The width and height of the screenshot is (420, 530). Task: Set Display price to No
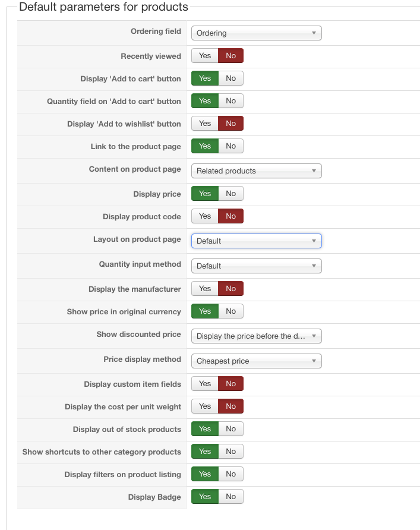pos(231,194)
